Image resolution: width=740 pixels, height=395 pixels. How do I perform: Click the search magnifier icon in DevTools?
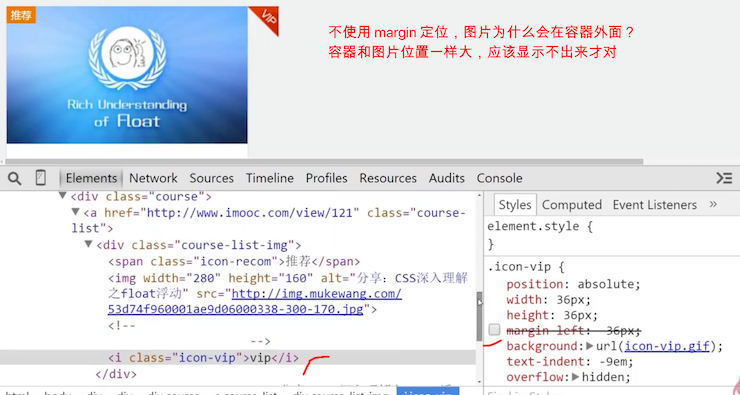(15, 178)
